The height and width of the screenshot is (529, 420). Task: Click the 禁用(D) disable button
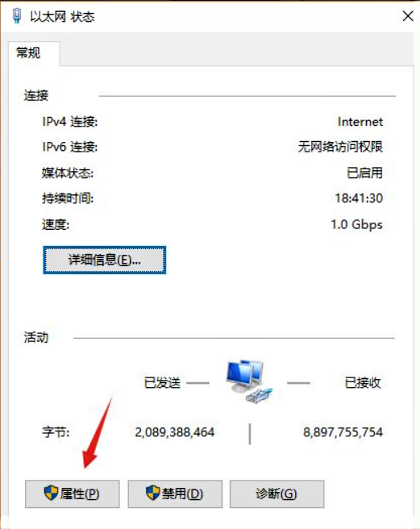tap(175, 494)
